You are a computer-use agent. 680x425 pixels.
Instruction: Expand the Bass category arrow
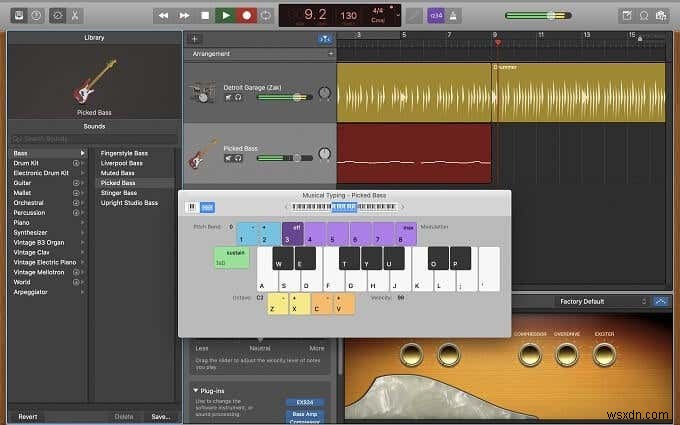pos(82,153)
